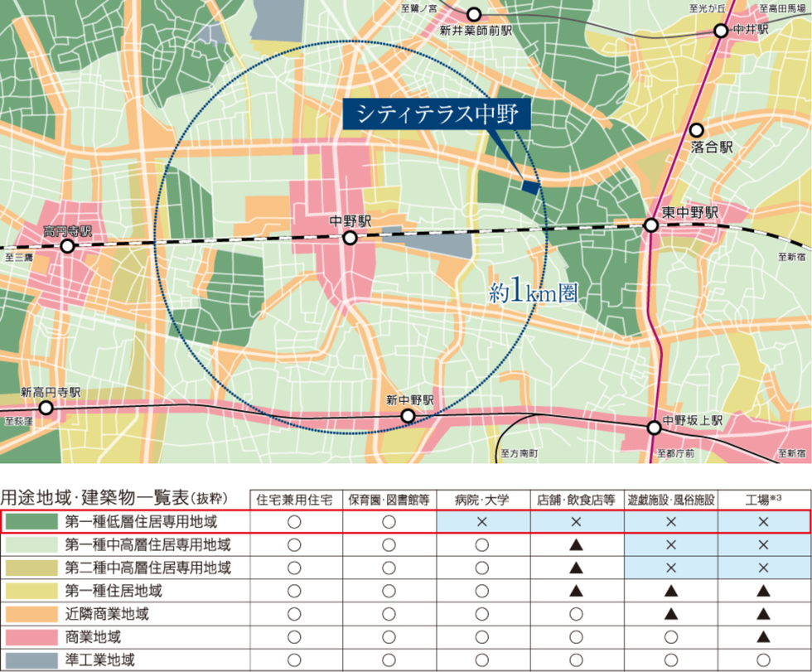Click the 病院・大学 column header

(483, 500)
